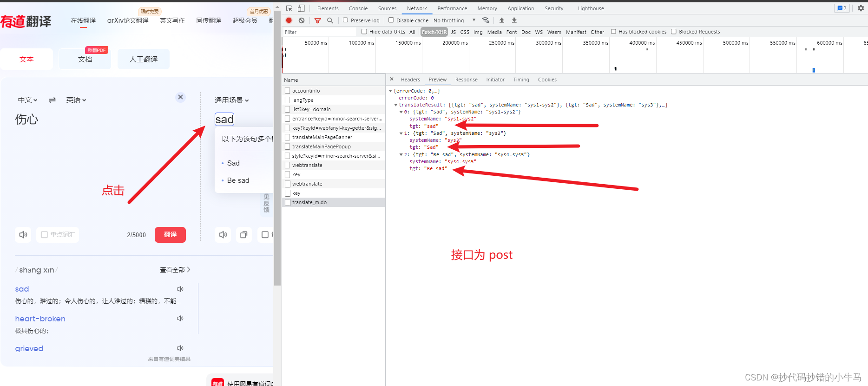
Task: Open the 文档 document translation tab
Action: click(x=85, y=59)
